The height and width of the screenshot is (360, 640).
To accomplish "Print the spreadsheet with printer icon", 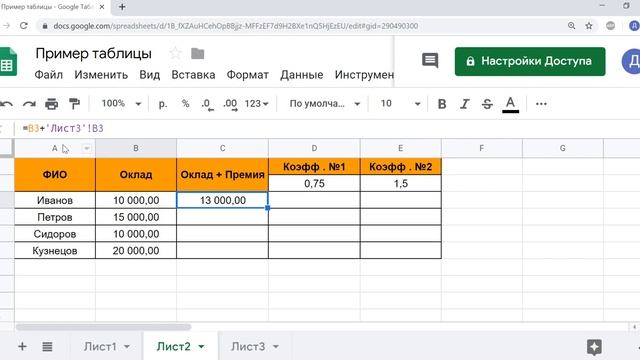I will tap(51, 104).
